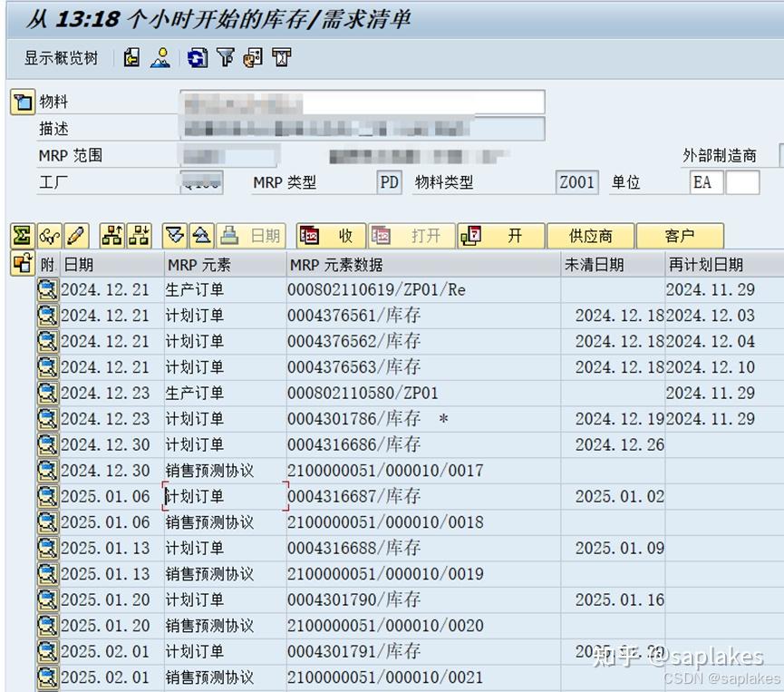Screen dimensions: 784x692
Task: Open the filter settings icon
Action: 226,58
